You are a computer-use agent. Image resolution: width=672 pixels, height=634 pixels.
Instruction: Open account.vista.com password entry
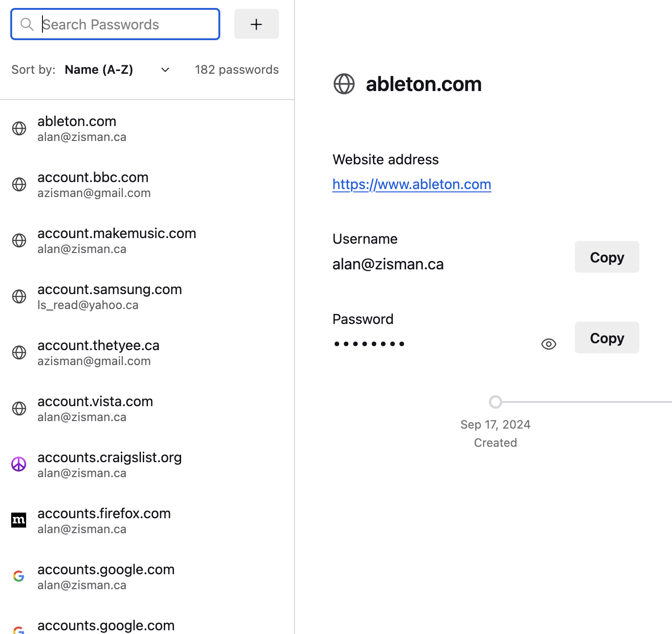click(x=147, y=409)
